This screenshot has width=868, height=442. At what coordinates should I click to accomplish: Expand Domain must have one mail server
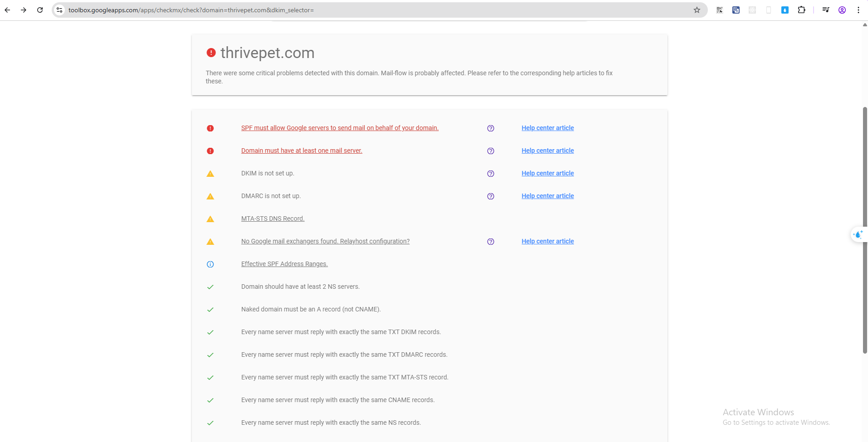302,151
